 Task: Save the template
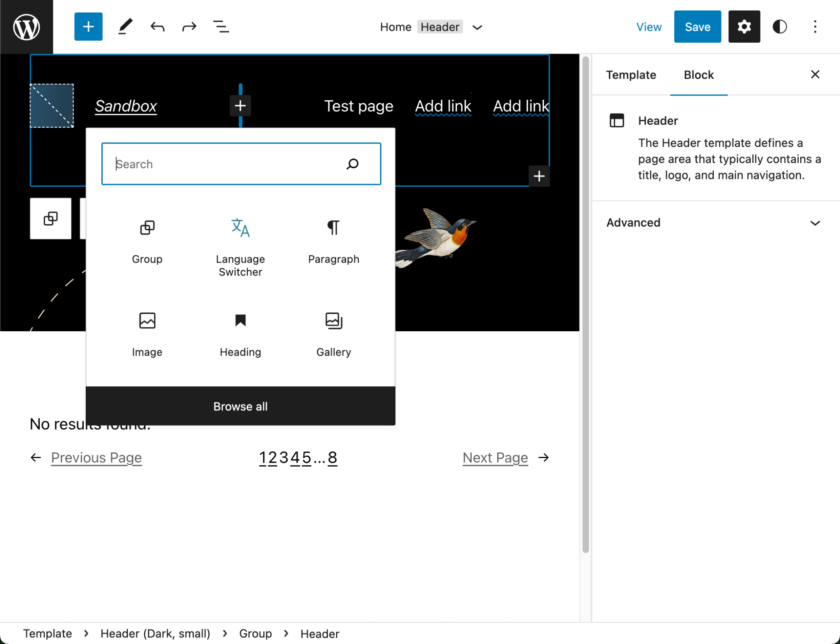[x=697, y=26]
